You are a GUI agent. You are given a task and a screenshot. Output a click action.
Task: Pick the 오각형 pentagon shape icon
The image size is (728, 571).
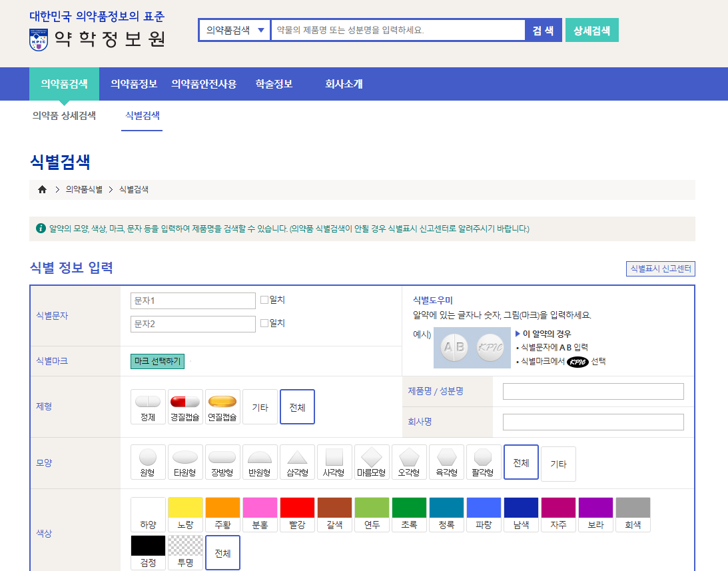coord(408,462)
